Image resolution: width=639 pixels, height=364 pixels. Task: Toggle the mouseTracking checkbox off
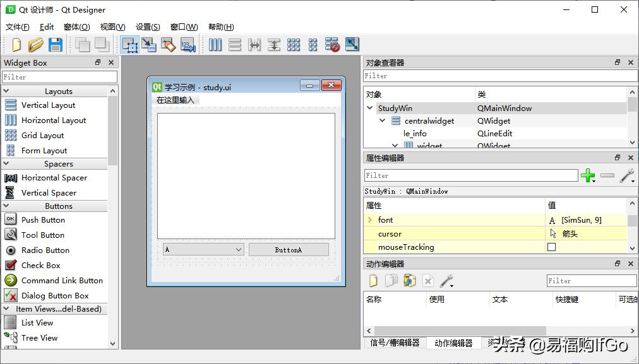[x=551, y=247]
